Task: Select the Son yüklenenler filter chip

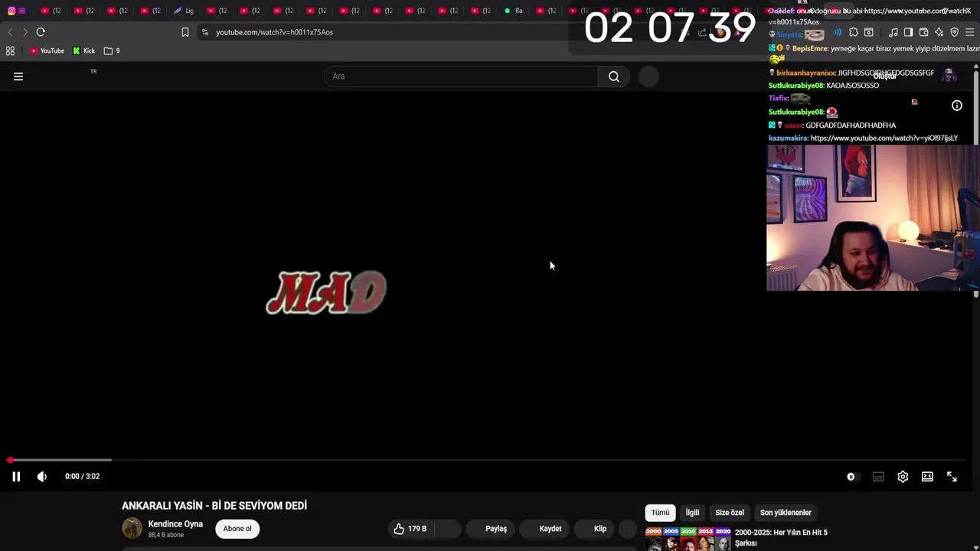Action: tap(786, 513)
